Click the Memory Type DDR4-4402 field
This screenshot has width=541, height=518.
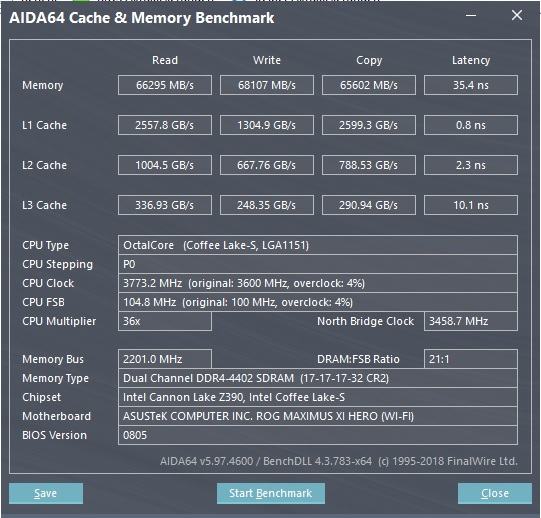[318, 378]
